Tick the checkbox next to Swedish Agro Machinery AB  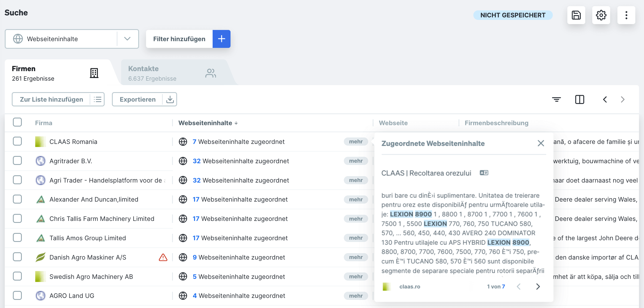[x=17, y=276]
